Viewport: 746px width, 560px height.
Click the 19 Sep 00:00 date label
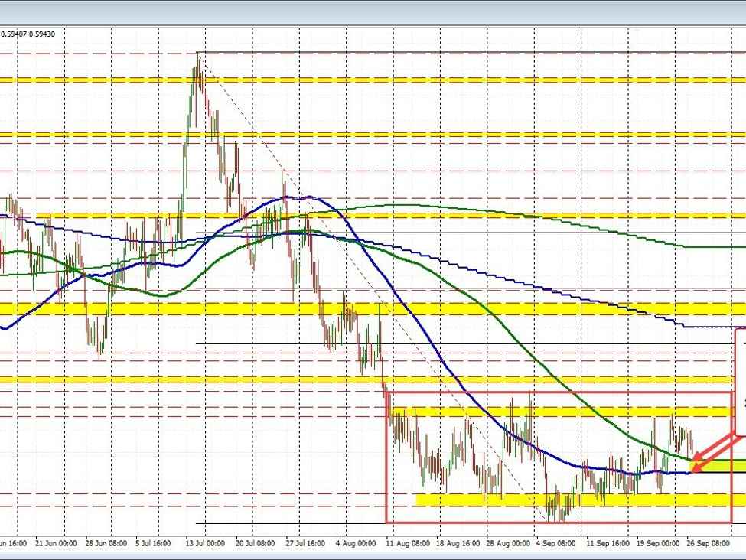pos(659,542)
